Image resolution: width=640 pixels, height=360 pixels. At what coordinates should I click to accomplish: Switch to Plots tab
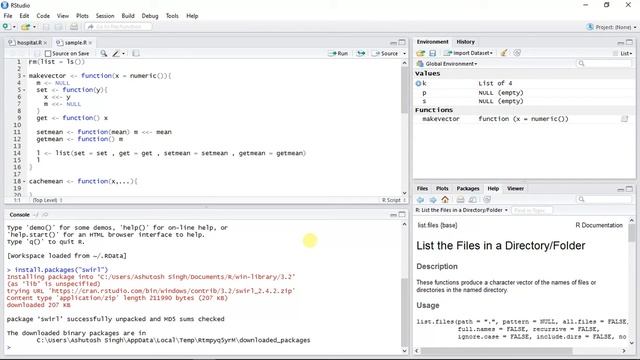pos(442,189)
